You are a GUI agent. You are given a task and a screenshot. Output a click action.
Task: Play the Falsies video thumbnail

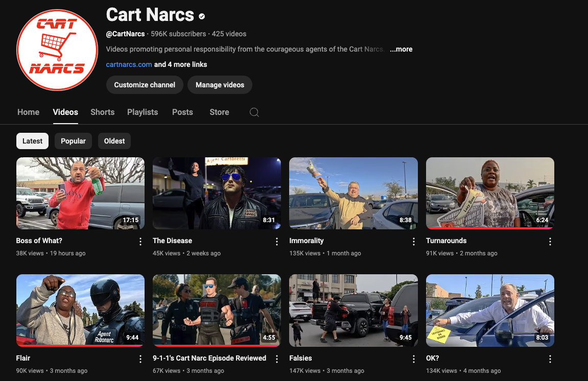[353, 311]
